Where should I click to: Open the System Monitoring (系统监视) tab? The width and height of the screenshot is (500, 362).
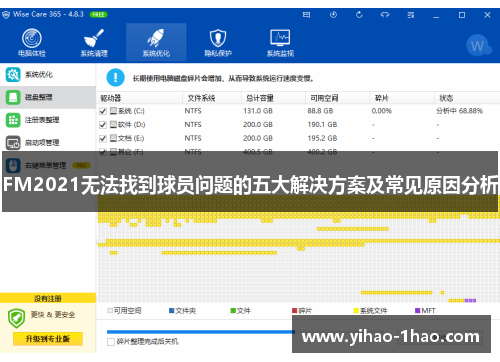[280, 43]
